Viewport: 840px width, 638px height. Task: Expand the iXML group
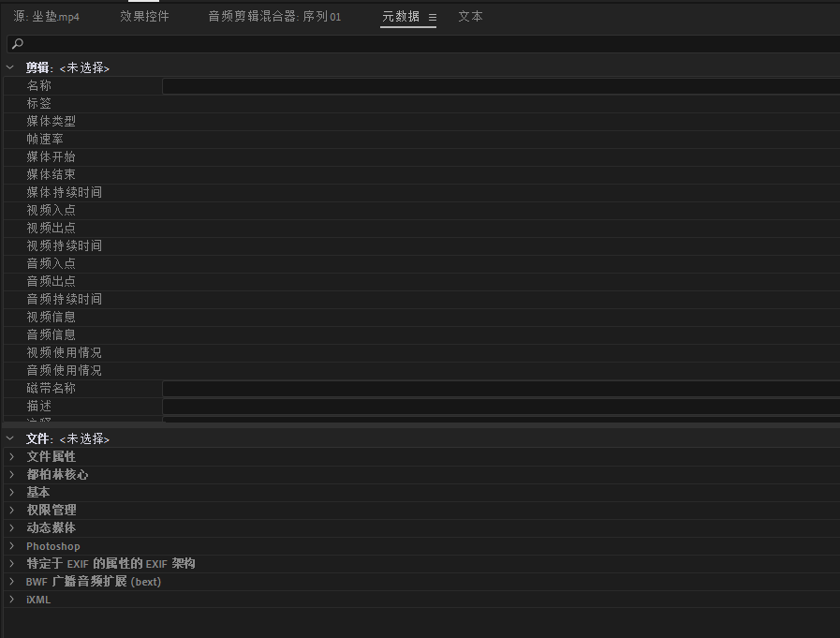pyautogui.click(x=11, y=599)
